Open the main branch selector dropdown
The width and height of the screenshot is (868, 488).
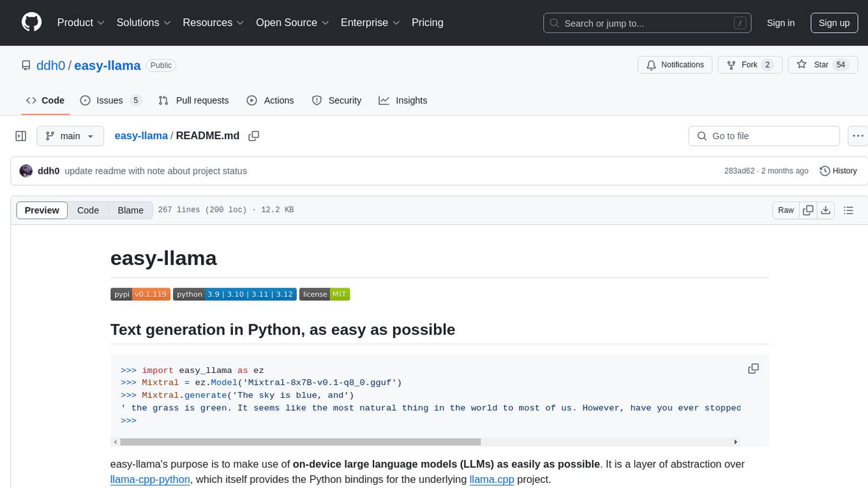(x=70, y=136)
